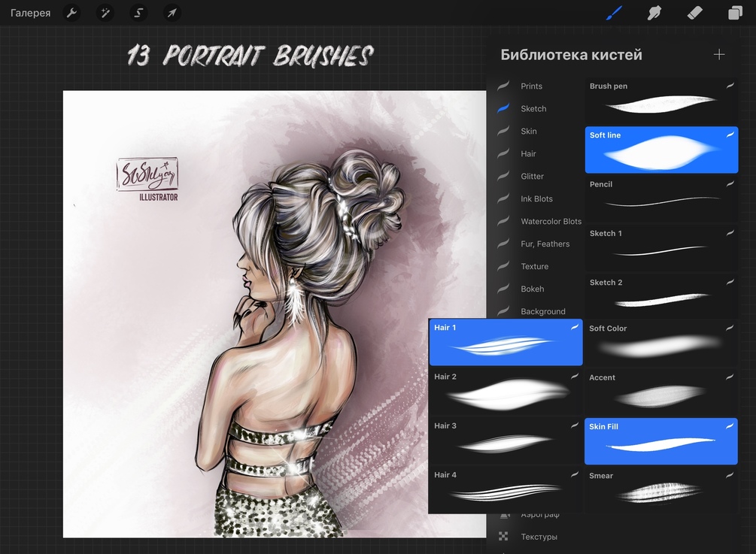Choose the Hair 3 brush
The height and width of the screenshot is (554, 756).
click(x=506, y=440)
